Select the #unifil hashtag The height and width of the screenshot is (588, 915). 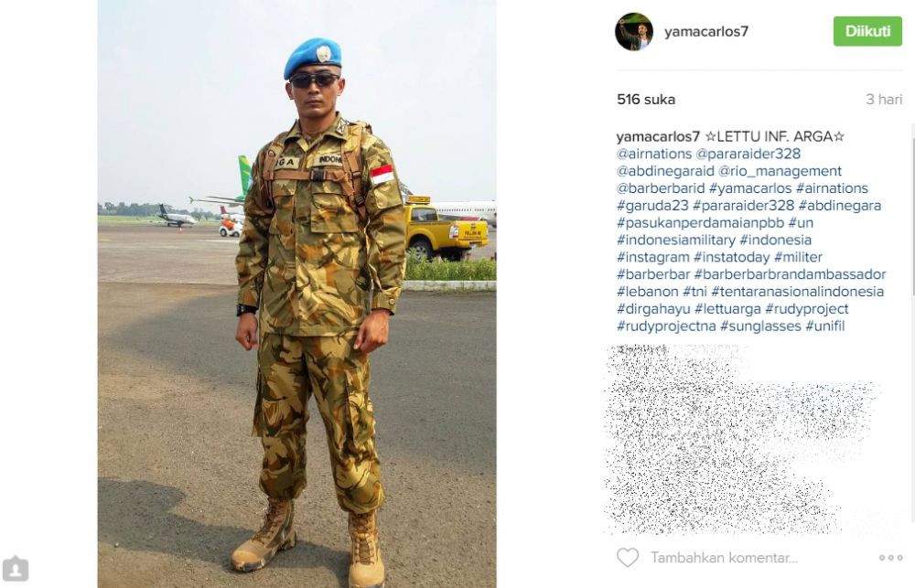pos(824,326)
